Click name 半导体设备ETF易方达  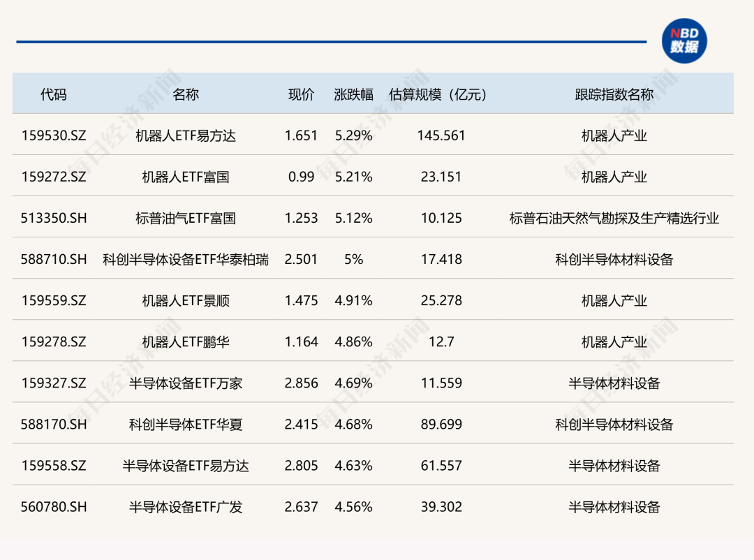pos(186,466)
